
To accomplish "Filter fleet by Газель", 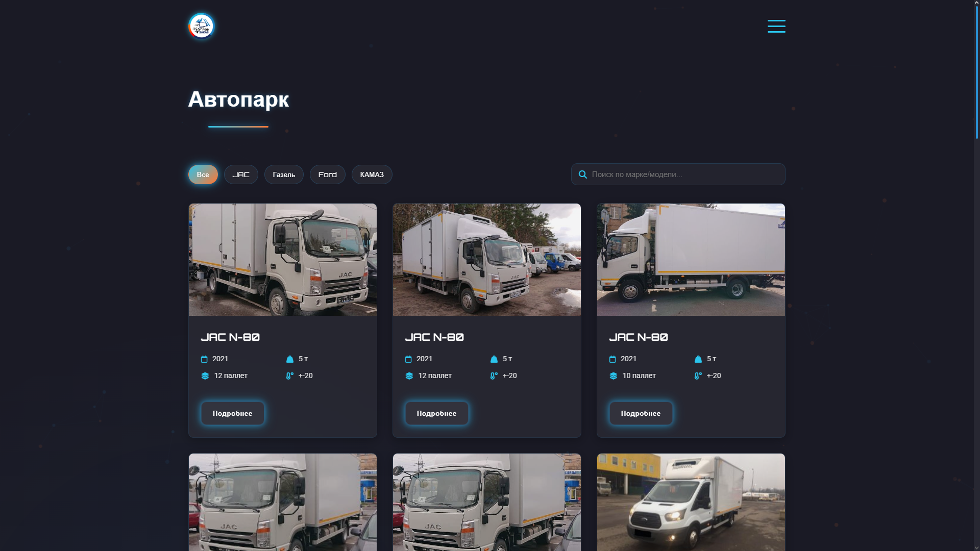I will 284,174.
